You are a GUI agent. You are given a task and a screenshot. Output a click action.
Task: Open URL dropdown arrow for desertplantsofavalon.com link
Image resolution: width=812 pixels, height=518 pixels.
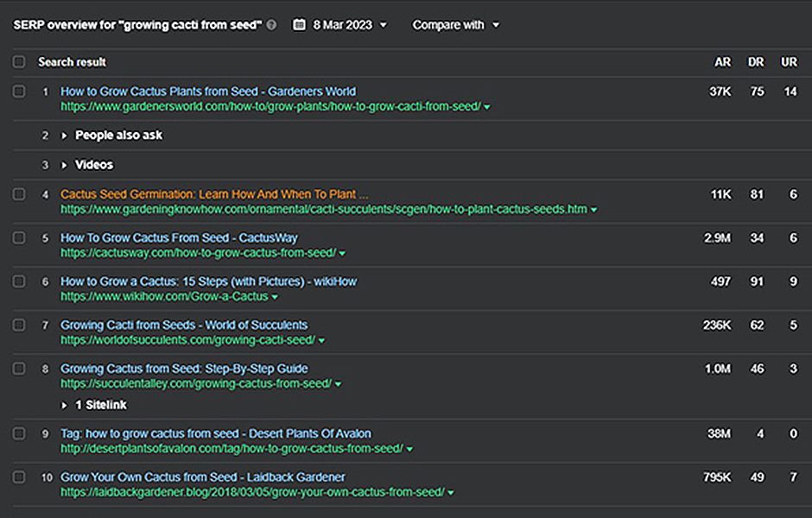409,449
